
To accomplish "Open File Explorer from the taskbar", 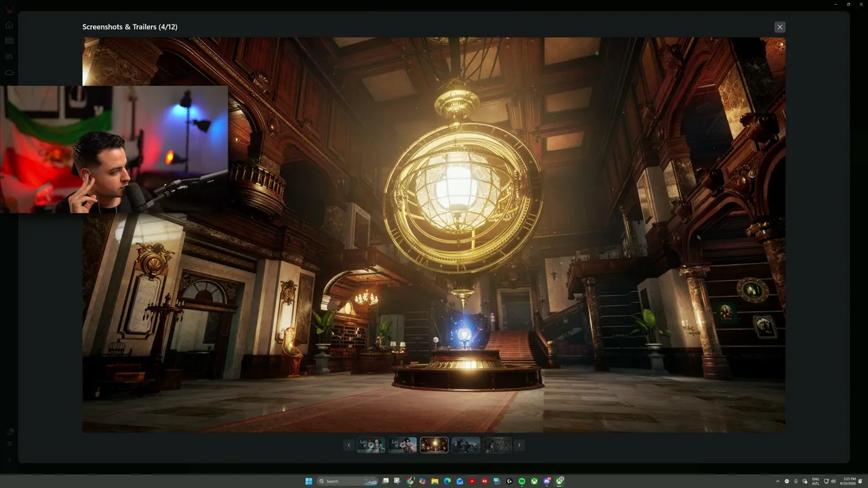I will pos(435,481).
